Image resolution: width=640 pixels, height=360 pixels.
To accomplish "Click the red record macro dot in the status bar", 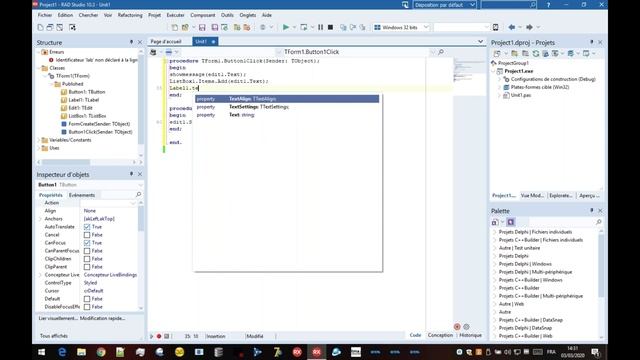I will 159,336.
